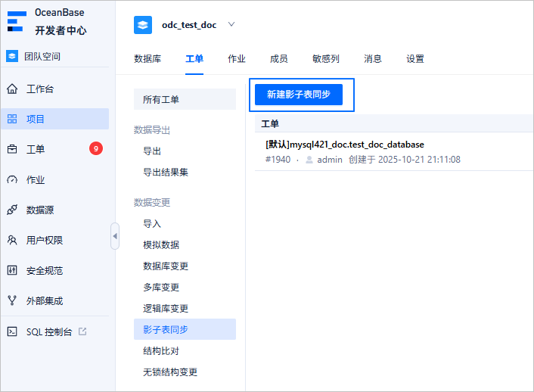Switch to the 敏感列 tab
The height and width of the screenshot is (392, 534).
pos(326,59)
